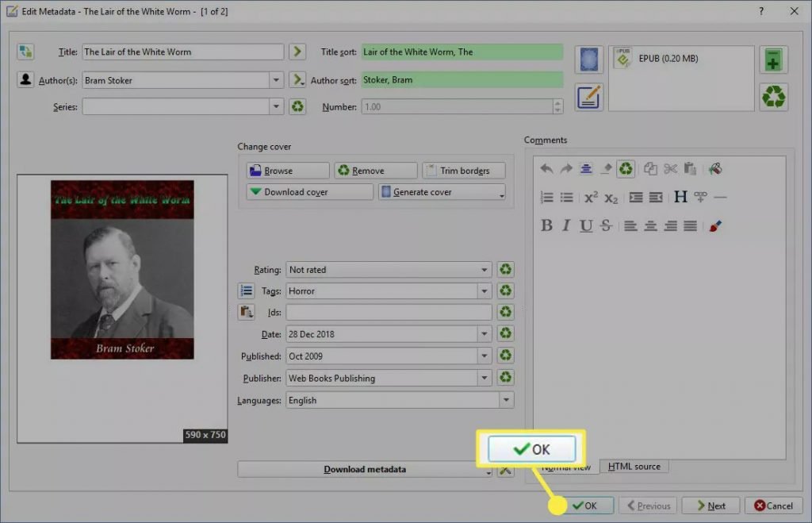812x523 pixels.
Task: Open the tag editor icon next to Tags
Action: tap(246, 290)
